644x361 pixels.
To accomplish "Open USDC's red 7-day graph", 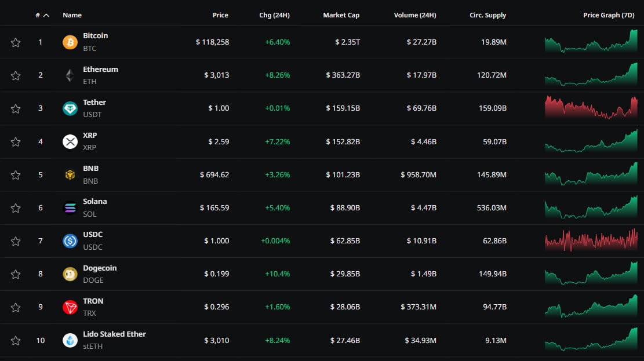I will point(591,240).
